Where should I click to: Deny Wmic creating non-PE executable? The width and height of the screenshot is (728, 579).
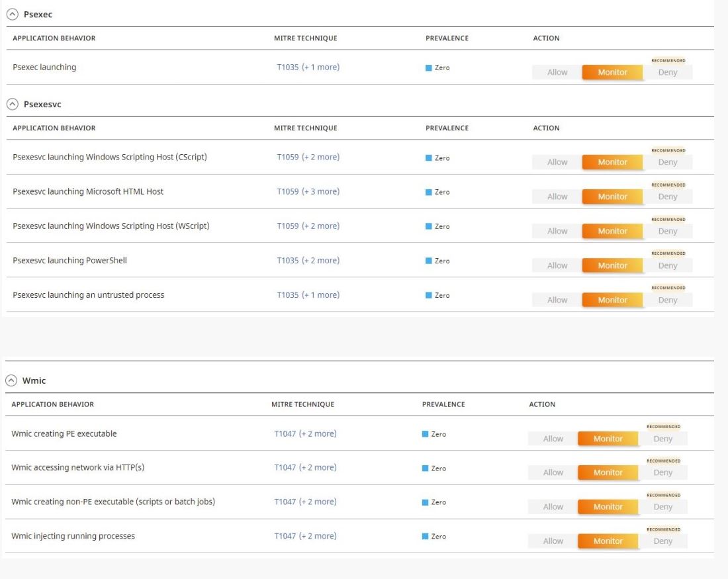click(662, 507)
